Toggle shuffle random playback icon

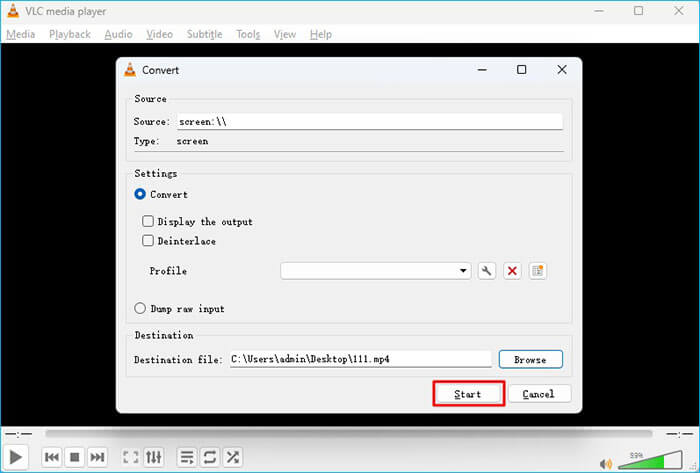click(x=233, y=457)
